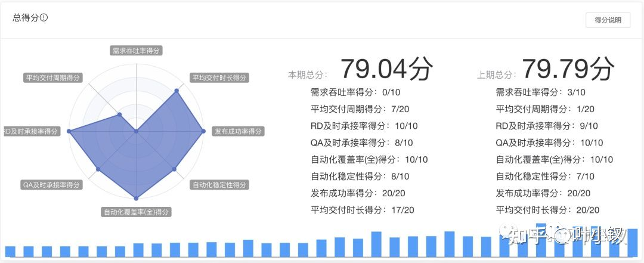
Task: Click the QA及时承接率得分 radar axis label
Action: [x=52, y=185]
